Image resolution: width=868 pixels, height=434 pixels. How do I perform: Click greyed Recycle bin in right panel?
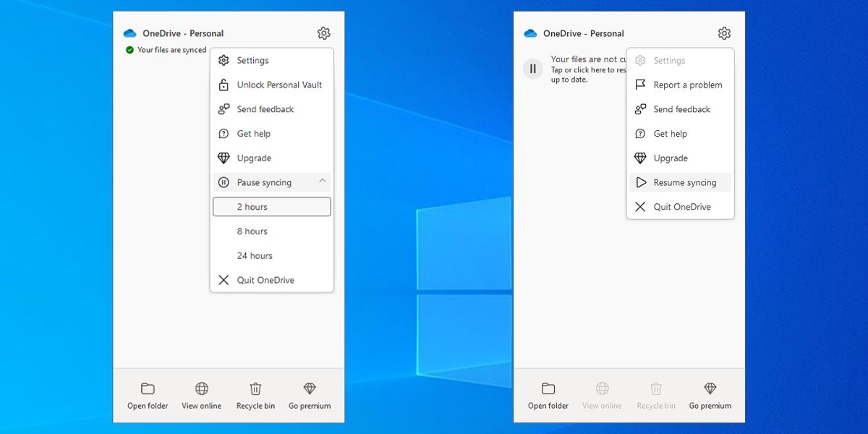(x=656, y=396)
